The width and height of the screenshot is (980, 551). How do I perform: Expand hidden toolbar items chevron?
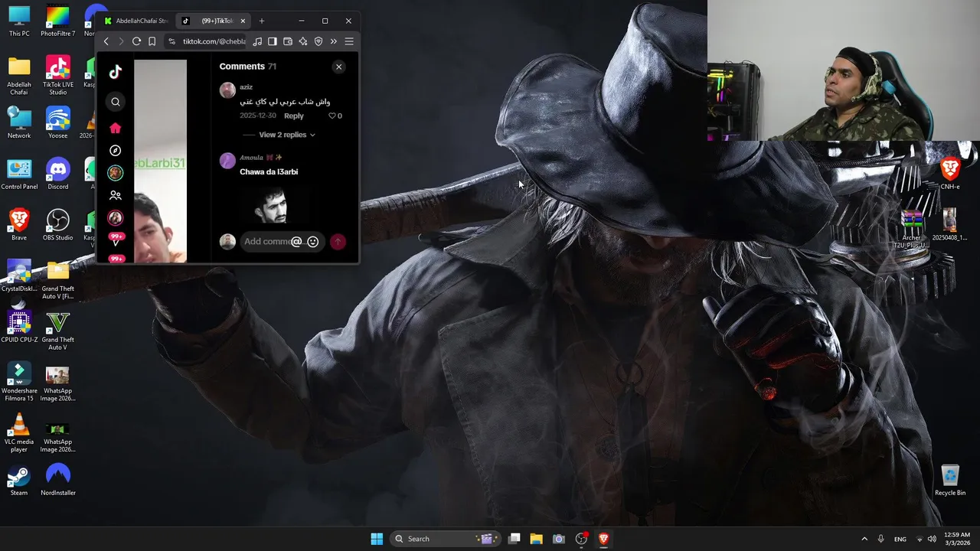[x=334, y=41]
